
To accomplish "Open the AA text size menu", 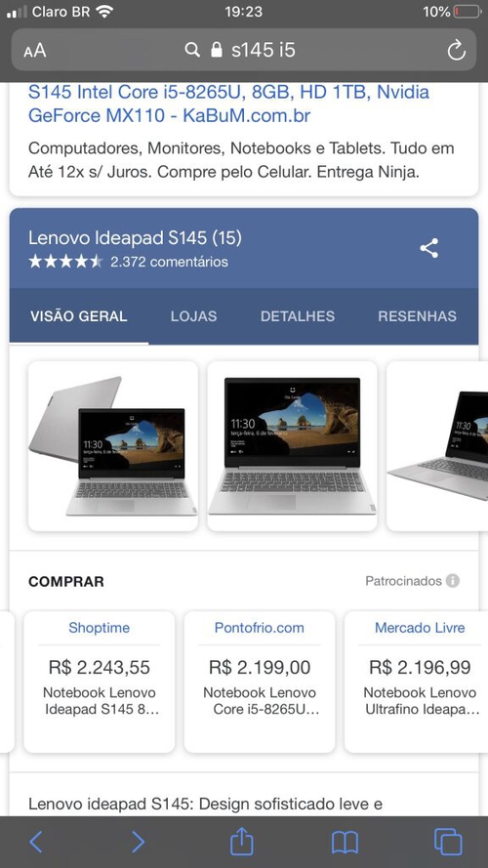I will (35, 51).
